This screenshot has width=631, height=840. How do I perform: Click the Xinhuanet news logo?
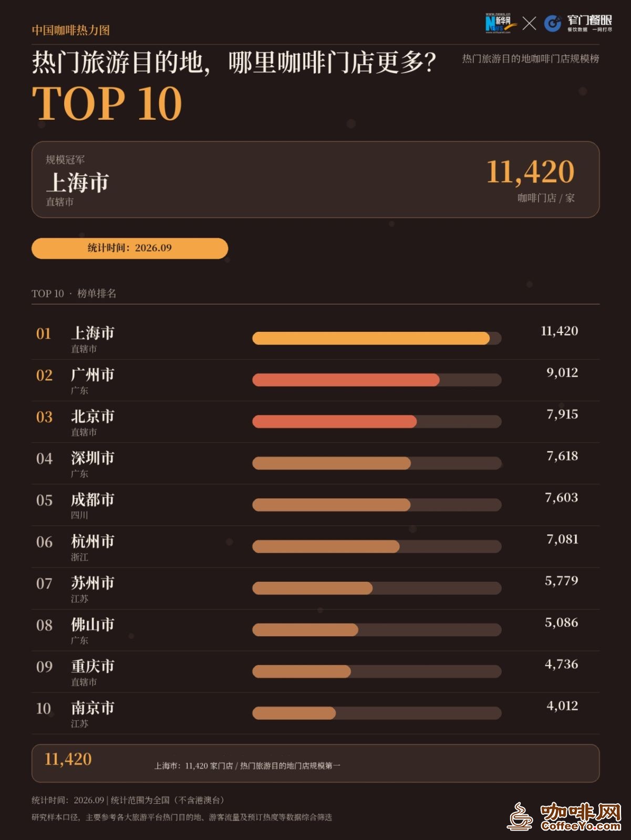501,23
